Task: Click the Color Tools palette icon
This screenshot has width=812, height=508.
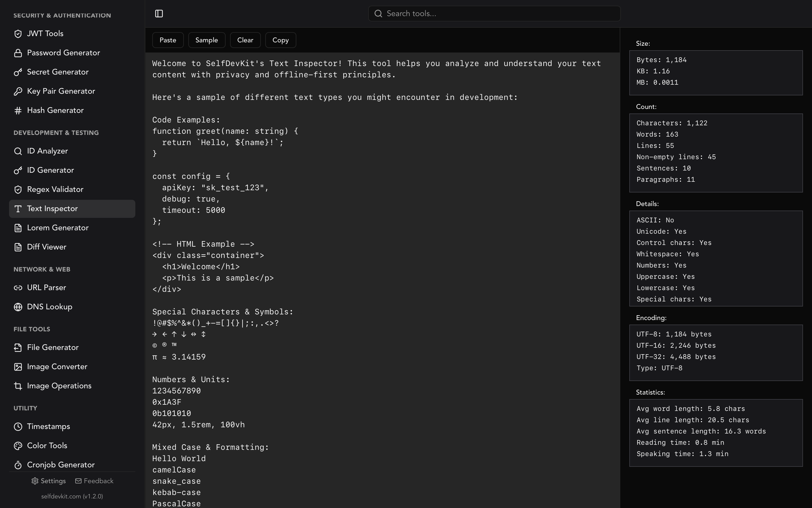Action: click(18, 446)
